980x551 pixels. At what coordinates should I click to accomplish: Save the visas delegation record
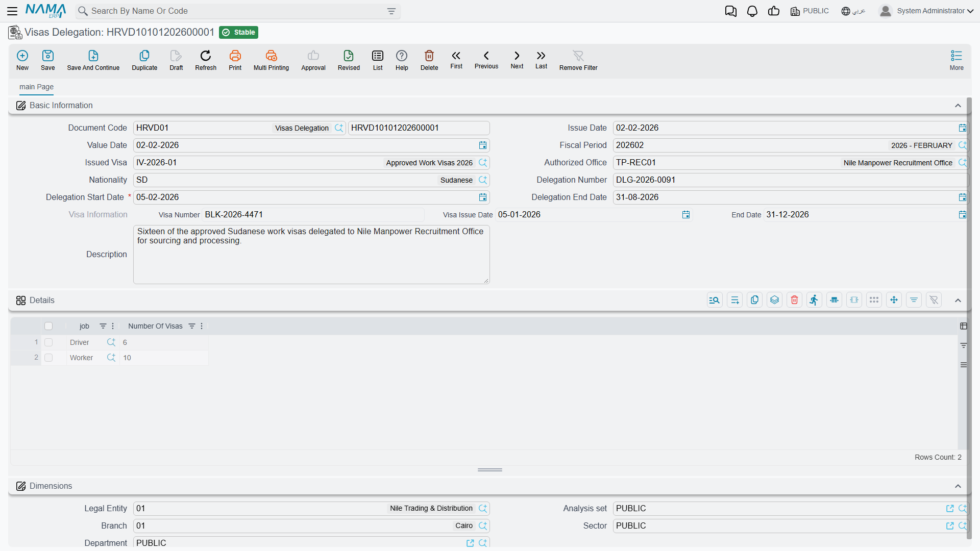click(48, 60)
